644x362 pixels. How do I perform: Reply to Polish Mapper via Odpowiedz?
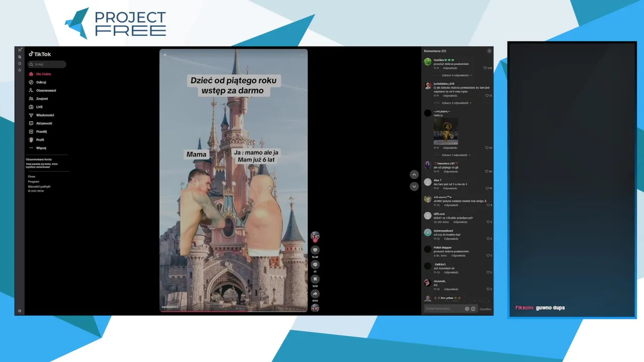point(458,255)
